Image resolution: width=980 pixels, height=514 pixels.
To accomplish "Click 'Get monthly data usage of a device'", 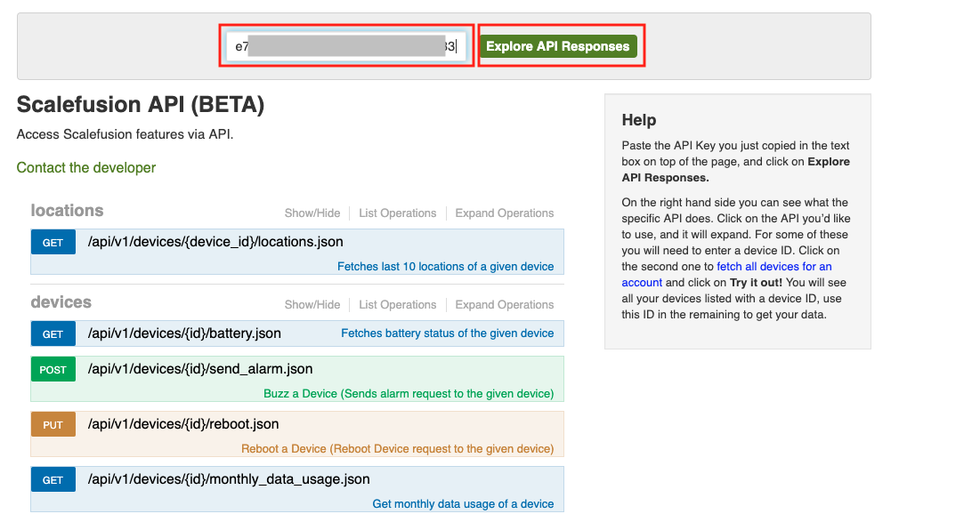I will [x=463, y=504].
